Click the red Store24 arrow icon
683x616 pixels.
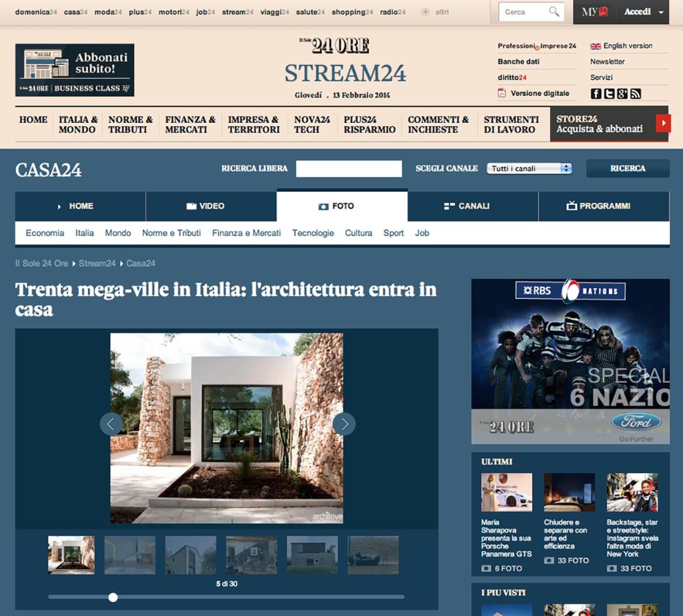click(x=663, y=123)
